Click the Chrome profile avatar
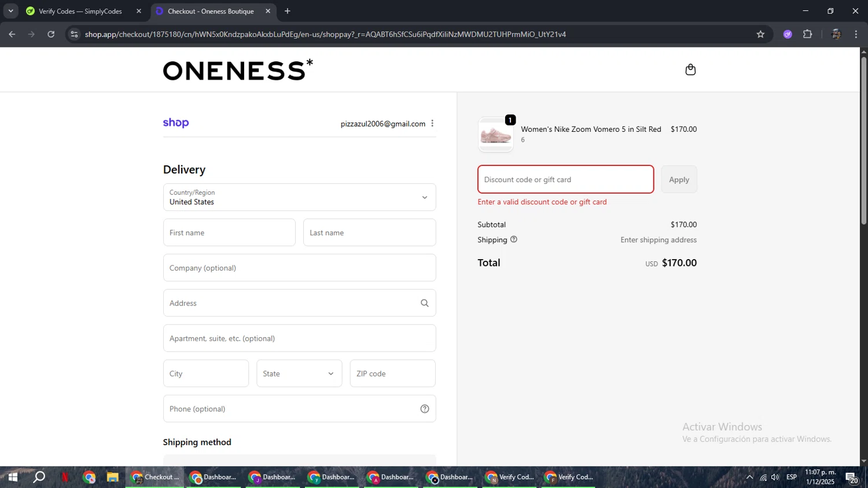The width and height of the screenshot is (868, 488). [836, 34]
